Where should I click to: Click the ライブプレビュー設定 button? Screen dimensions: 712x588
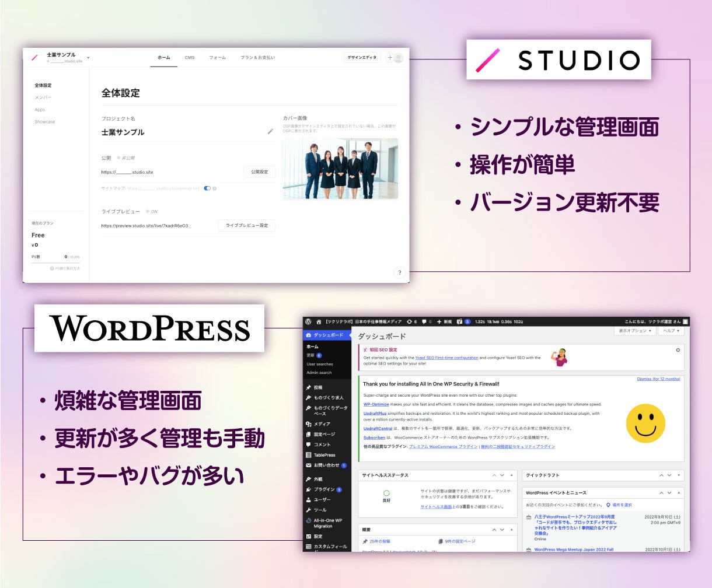[x=247, y=225]
